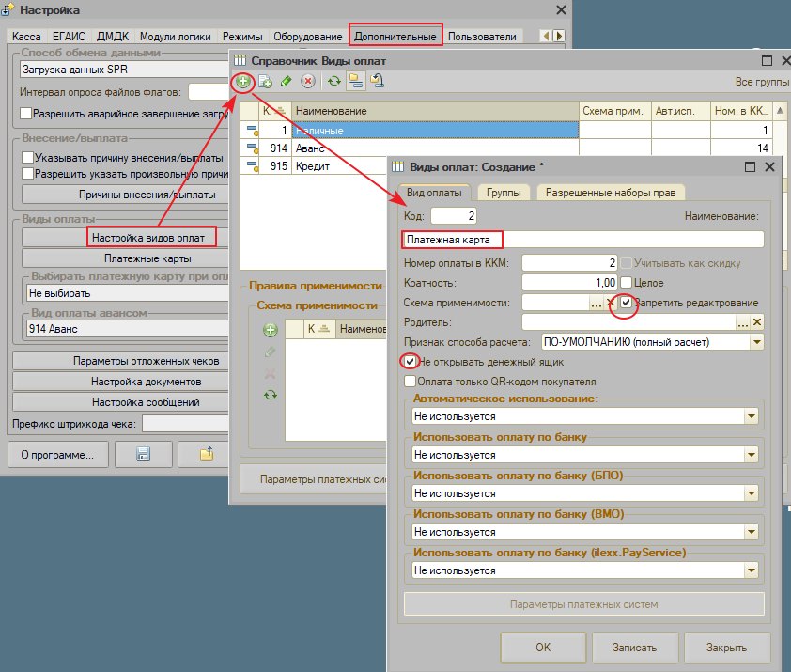This screenshot has height=672, width=791.
Task: Click the green refresh arrows toolbar icon
Action: [333, 81]
